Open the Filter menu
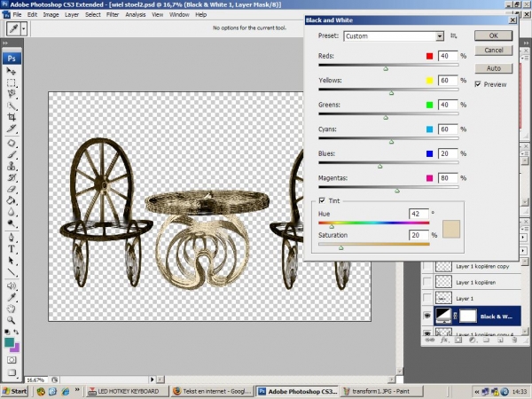The height and width of the screenshot is (399, 532). pyautogui.click(x=113, y=14)
